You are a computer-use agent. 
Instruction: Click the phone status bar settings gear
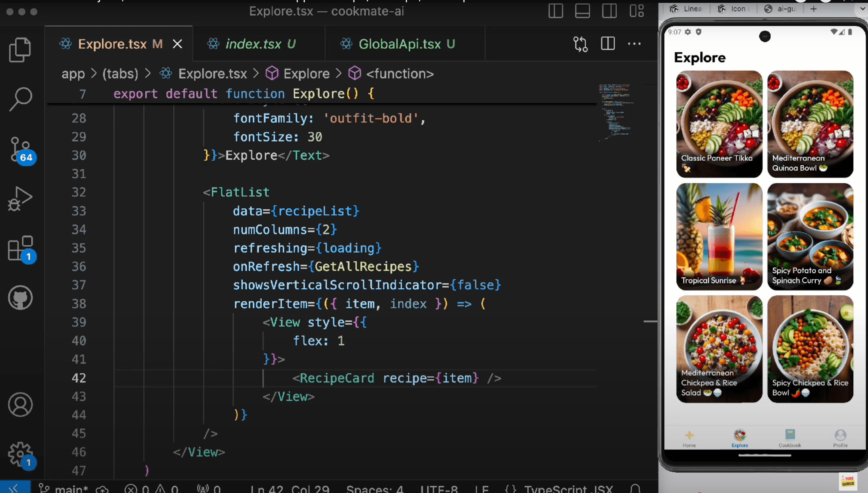tap(688, 32)
